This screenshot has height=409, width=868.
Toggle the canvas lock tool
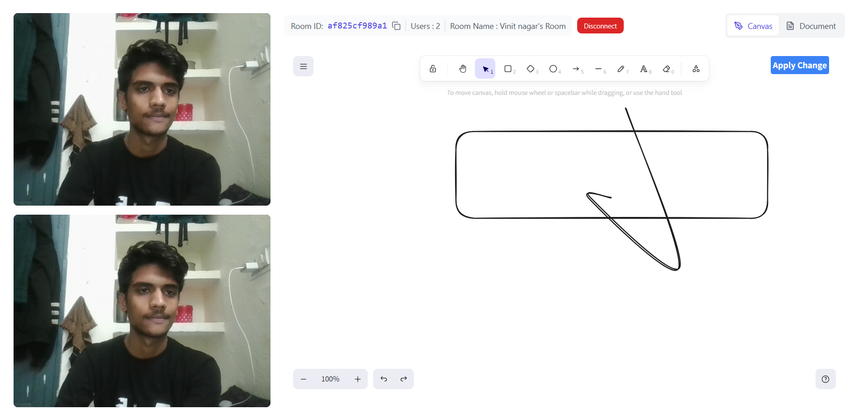[433, 69]
